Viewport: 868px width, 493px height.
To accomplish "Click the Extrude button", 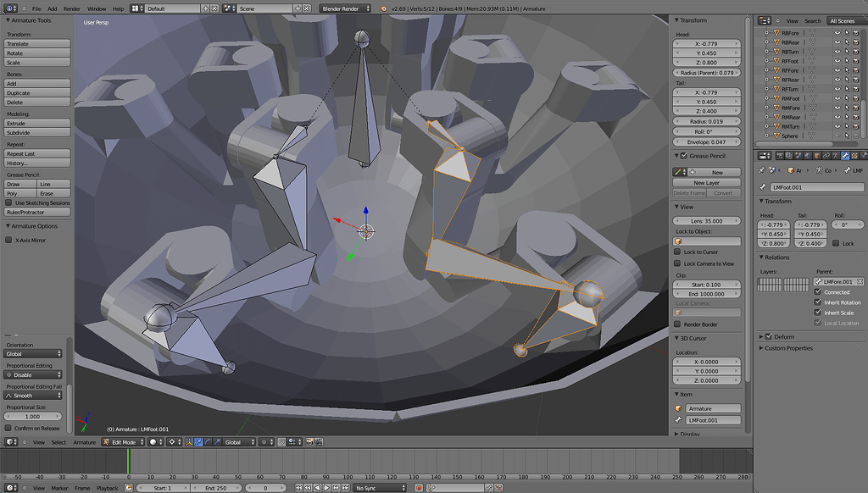I will (x=37, y=123).
